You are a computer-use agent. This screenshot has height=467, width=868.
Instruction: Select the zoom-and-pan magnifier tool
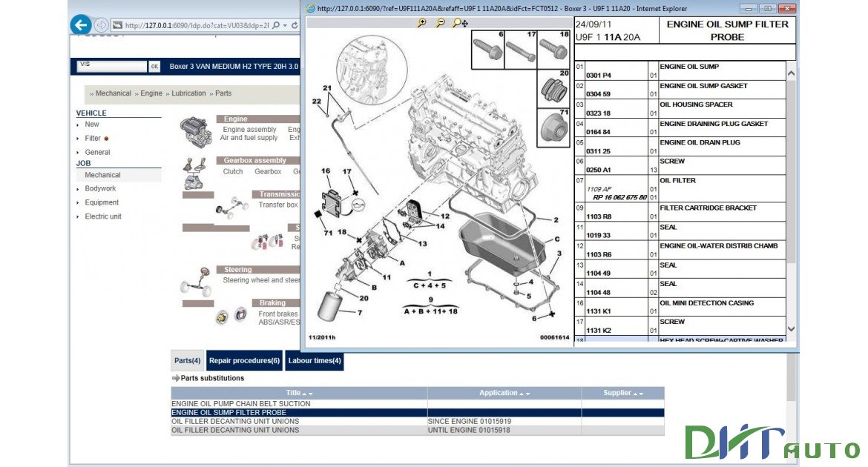[x=459, y=21]
